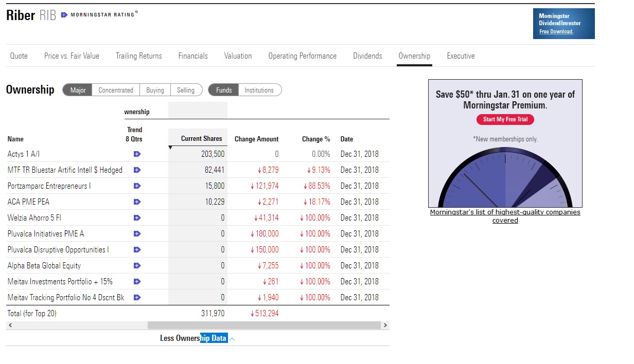
Task: Open the Trailing Returns tab
Action: (x=139, y=56)
